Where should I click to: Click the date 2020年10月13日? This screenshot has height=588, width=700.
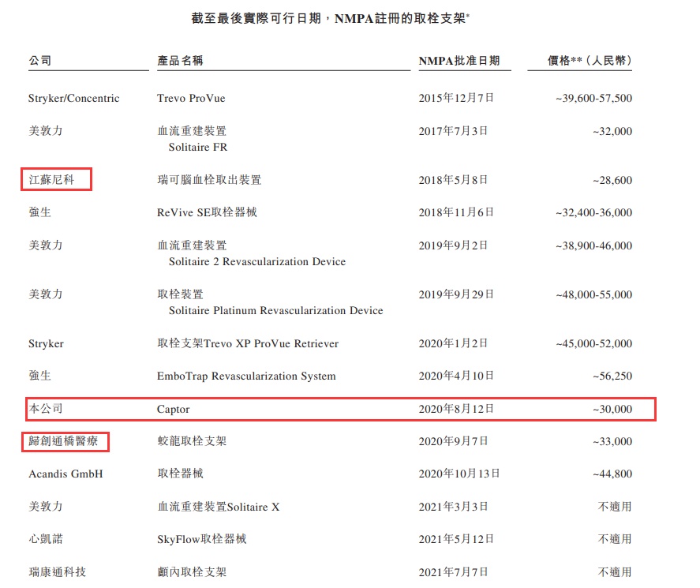[x=459, y=474]
